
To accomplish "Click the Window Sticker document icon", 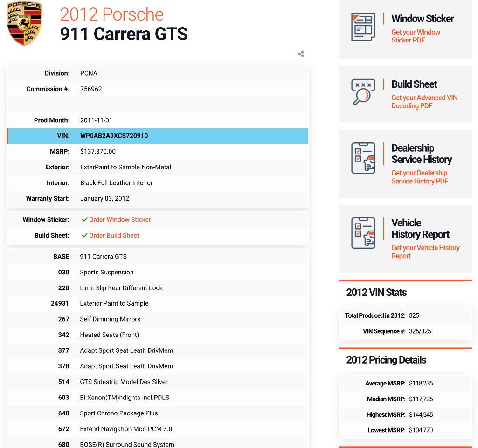I will (363, 27).
